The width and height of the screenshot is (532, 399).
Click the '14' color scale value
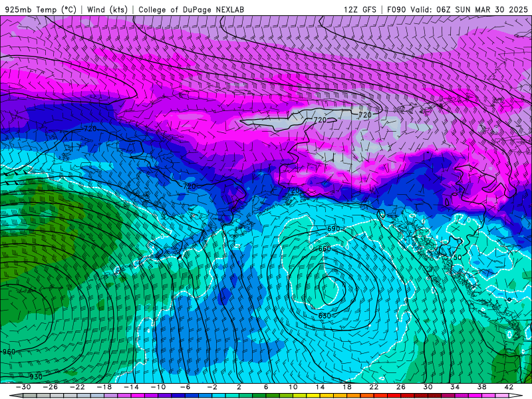pos(320,387)
